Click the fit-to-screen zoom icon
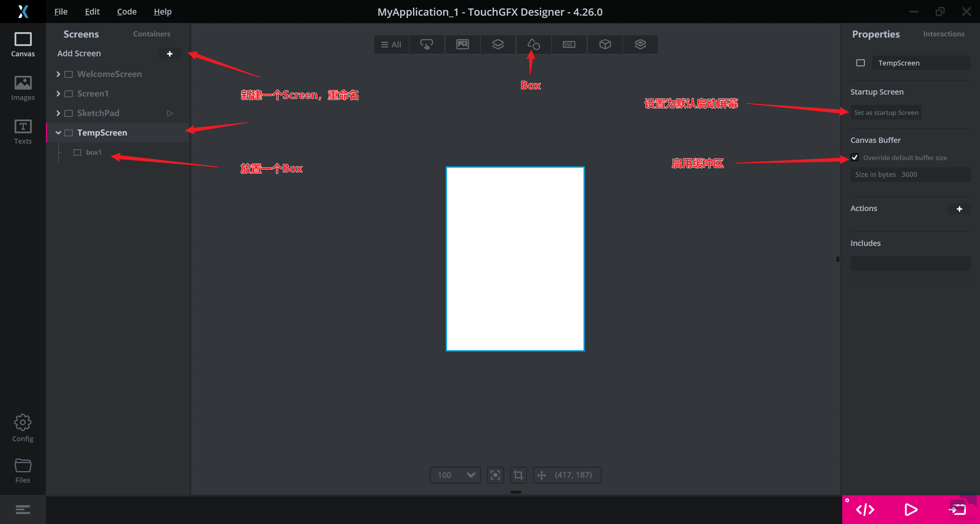The width and height of the screenshot is (980, 524). pyautogui.click(x=495, y=475)
